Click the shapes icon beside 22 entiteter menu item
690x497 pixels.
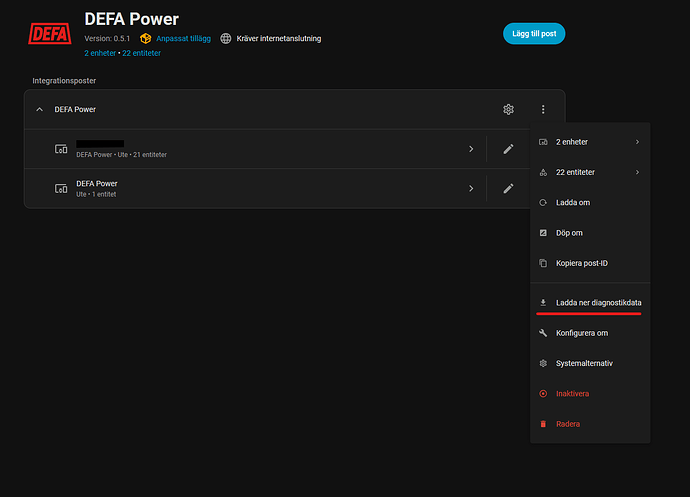pyautogui.click(x=543, y=172)
